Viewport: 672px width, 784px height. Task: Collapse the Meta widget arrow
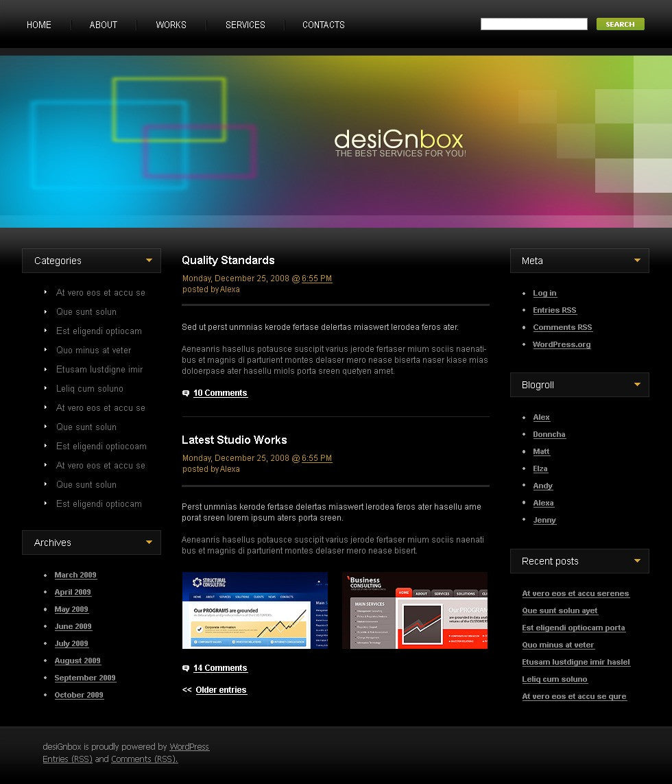point(637,260)
